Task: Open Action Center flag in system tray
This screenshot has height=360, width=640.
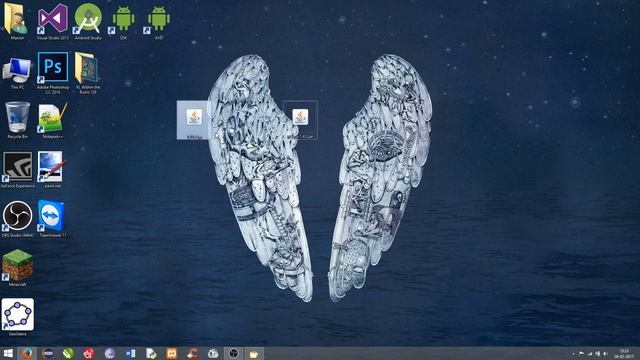Action: point(581,354)
